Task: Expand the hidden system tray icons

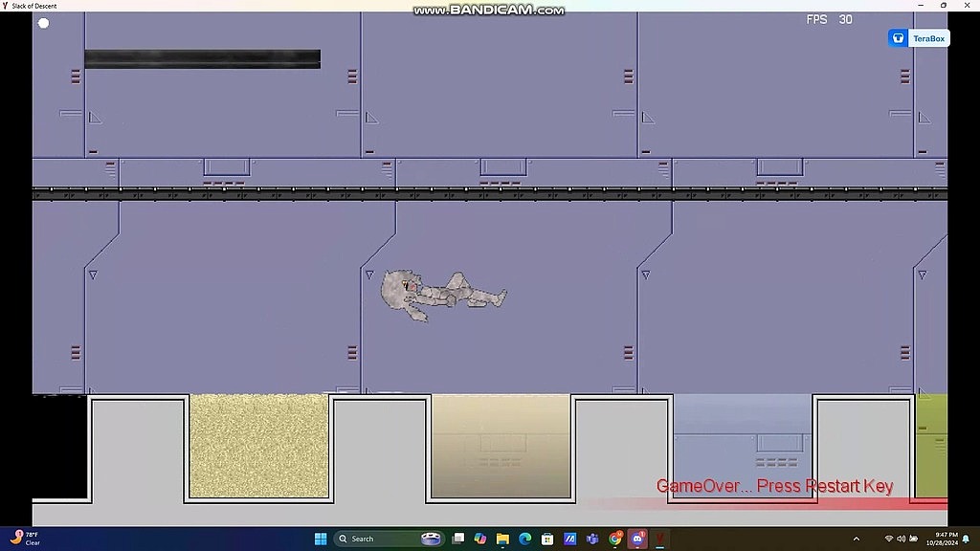Action: (856, 539)
